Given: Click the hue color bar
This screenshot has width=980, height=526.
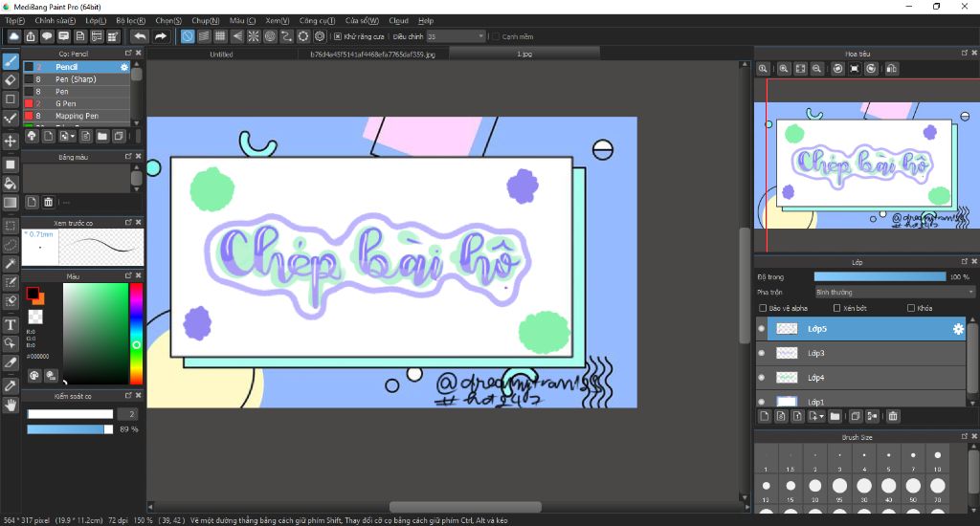Looking at the screenshot, I should [x=136, y=333].
